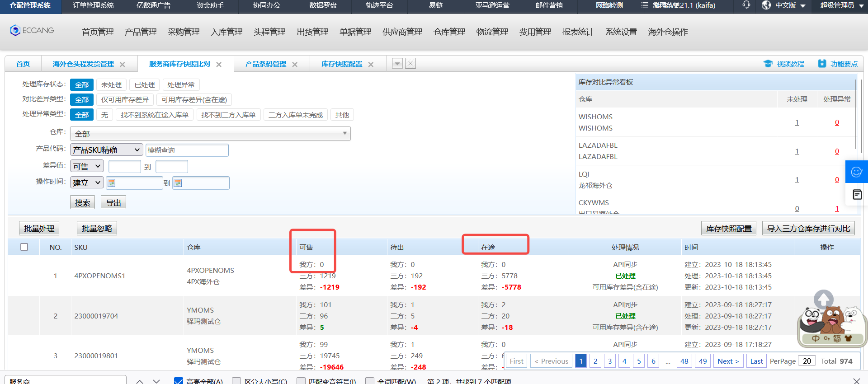The image size is (868, 384).
Task: Open the 中文版 language dropdown
Action: 790,5
